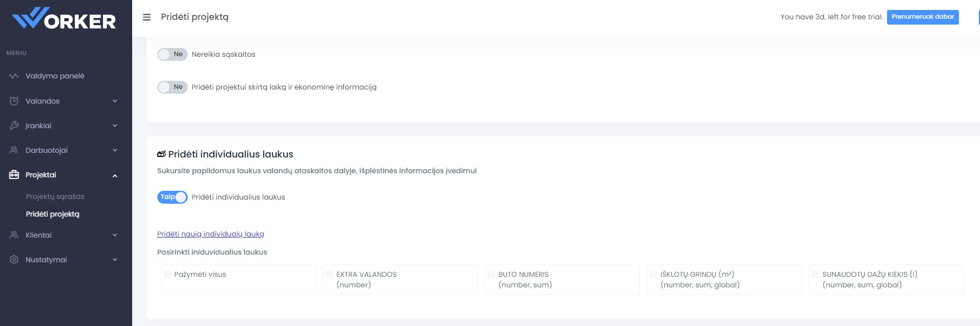Screen dimensions: 980x326
Task: Click the hamburger menu icon
Action: (x=147, y=18)
